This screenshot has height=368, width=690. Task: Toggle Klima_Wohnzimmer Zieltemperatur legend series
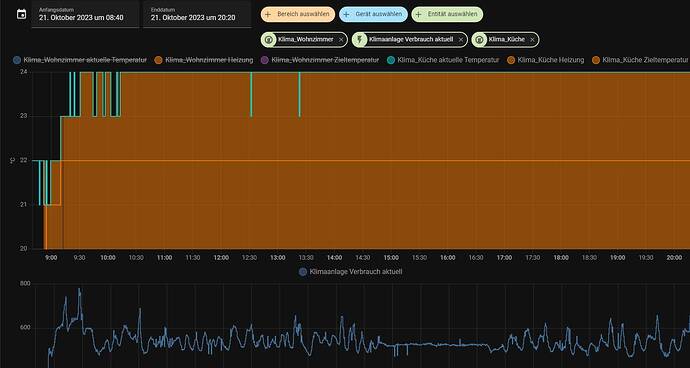[320, 60]
